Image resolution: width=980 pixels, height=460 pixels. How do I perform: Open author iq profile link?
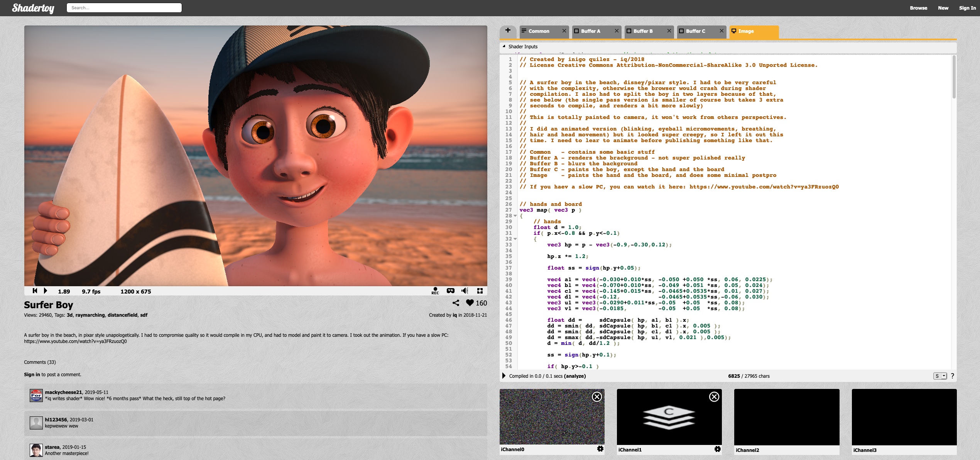click(x=455, y=315)
